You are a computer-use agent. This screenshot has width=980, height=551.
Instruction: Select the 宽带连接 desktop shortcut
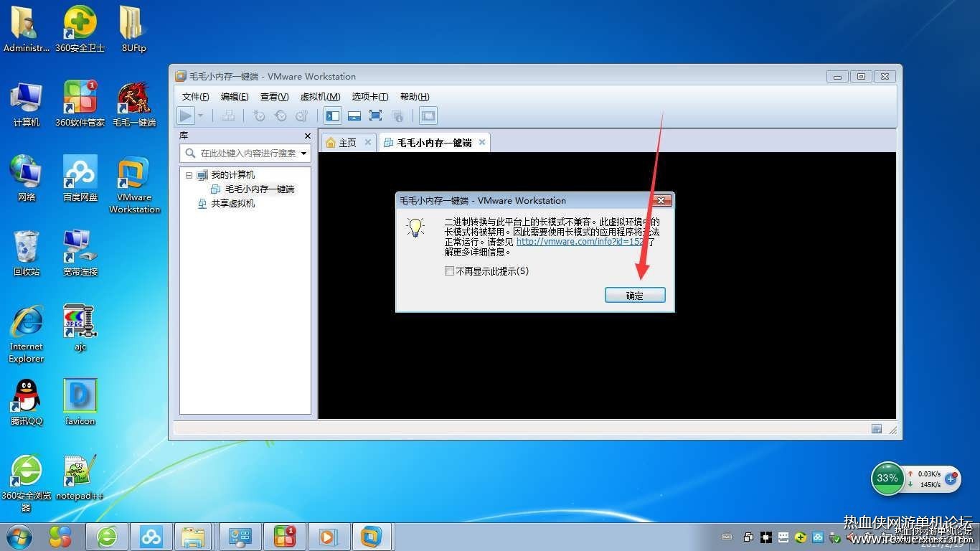[x=80, y=253]
